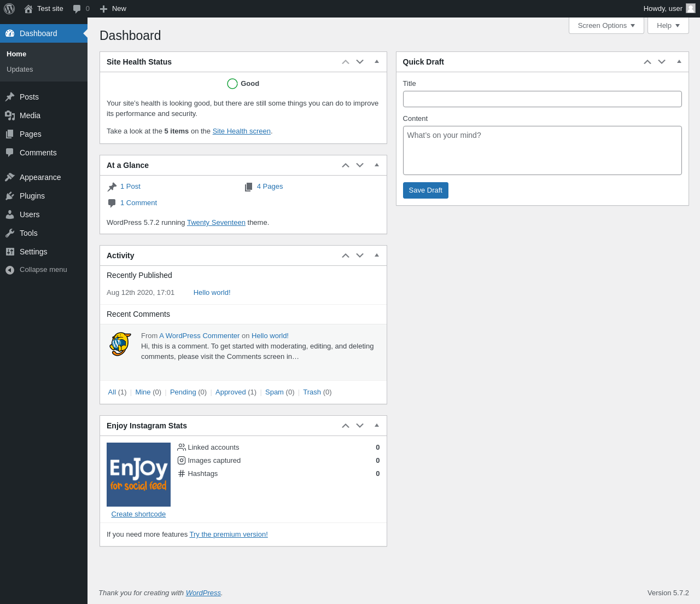
Task: Click the Posts pushpin icon in sidebar
Action: (10, 97)
